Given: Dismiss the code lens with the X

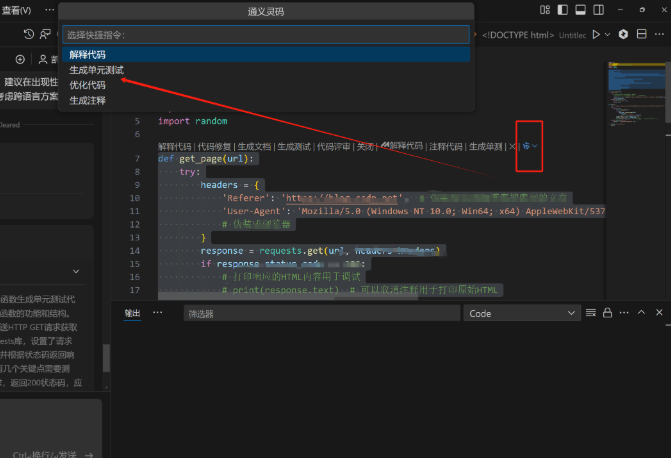Looking at the screenshot, I should 512,146.
